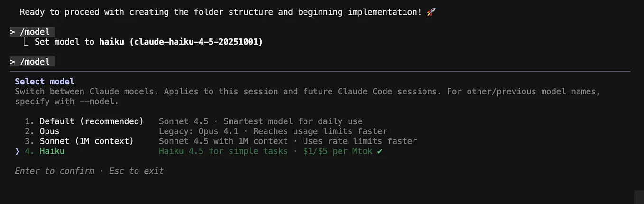This screenshot has width=644, height=204.
Task: Click the selection arrow beside Haiku
Action: point(18,151)
